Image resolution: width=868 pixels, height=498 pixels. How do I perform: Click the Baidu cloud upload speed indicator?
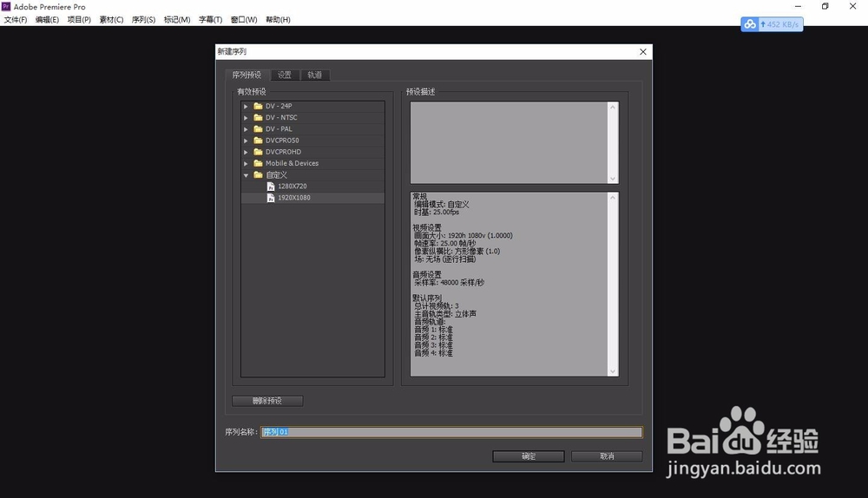click(x=772, y=24)
